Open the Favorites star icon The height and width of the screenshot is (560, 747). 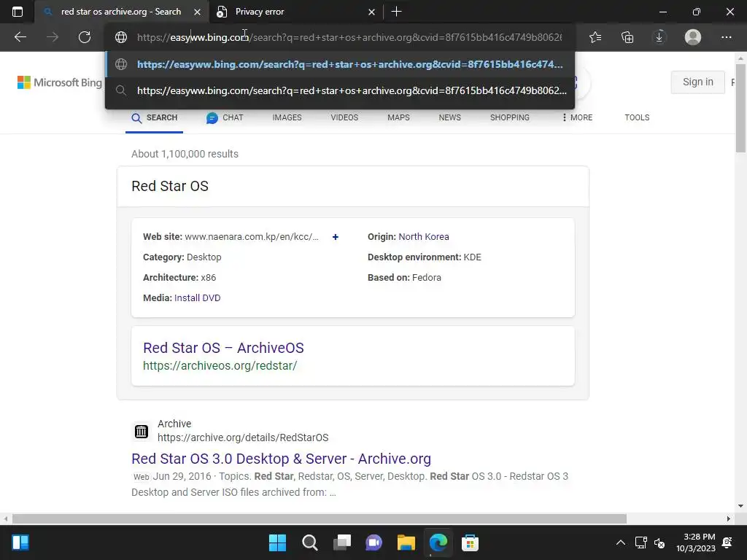click(x=595, y=37)
